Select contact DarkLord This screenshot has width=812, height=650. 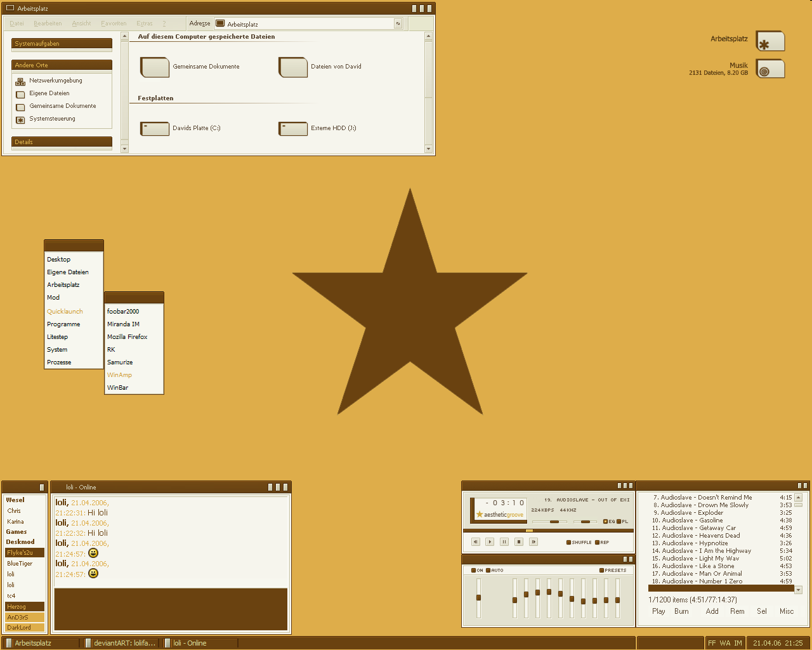coord(25,628)
